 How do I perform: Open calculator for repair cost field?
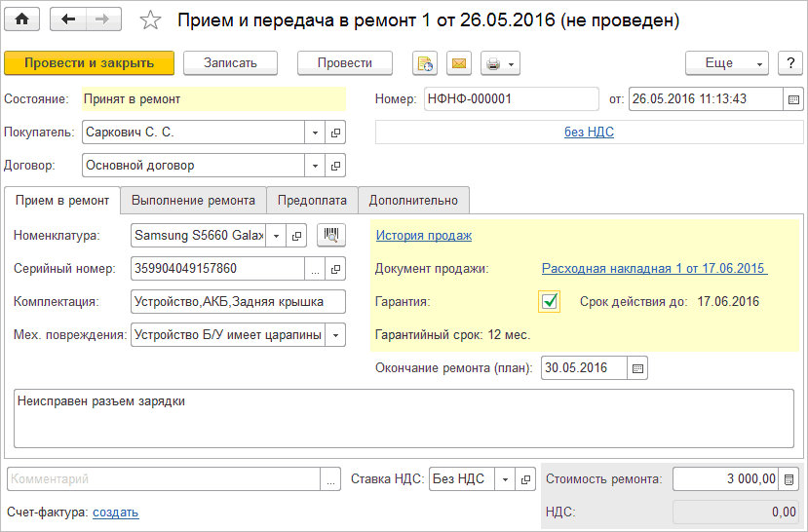coord(789,479)
